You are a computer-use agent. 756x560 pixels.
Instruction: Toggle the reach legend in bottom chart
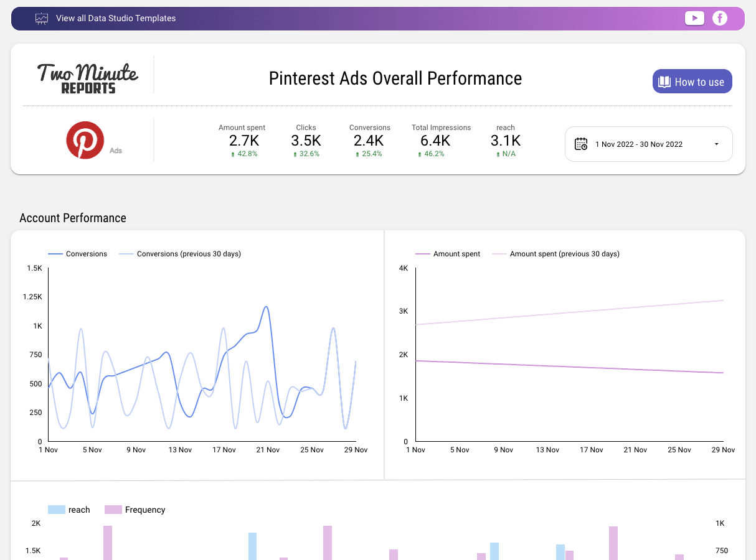point(69,510)
